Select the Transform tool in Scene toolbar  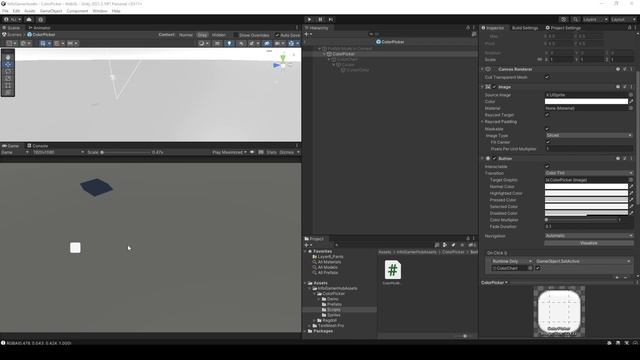click(x=8, y=92)
